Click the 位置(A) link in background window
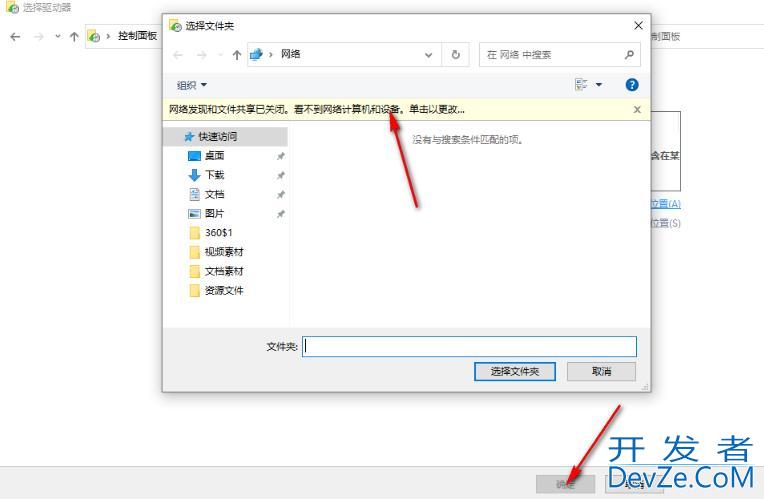 click(x=666, y=204)
